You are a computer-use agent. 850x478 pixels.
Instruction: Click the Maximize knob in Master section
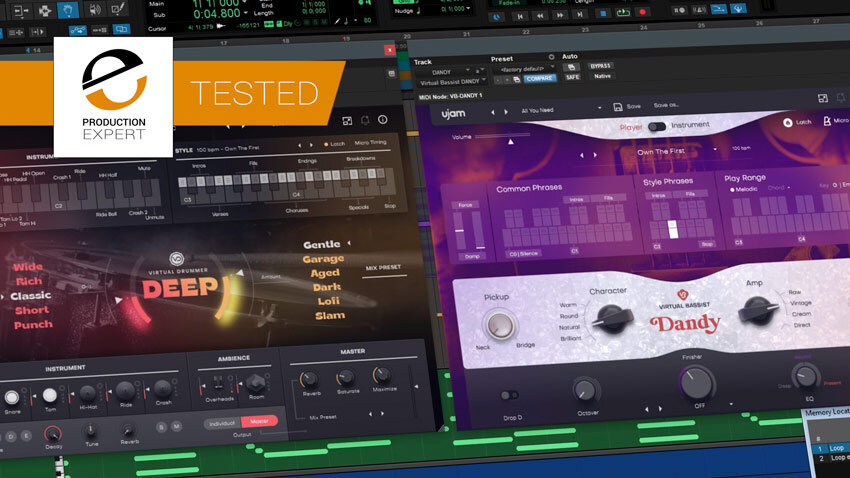click(x=382, y=375)
